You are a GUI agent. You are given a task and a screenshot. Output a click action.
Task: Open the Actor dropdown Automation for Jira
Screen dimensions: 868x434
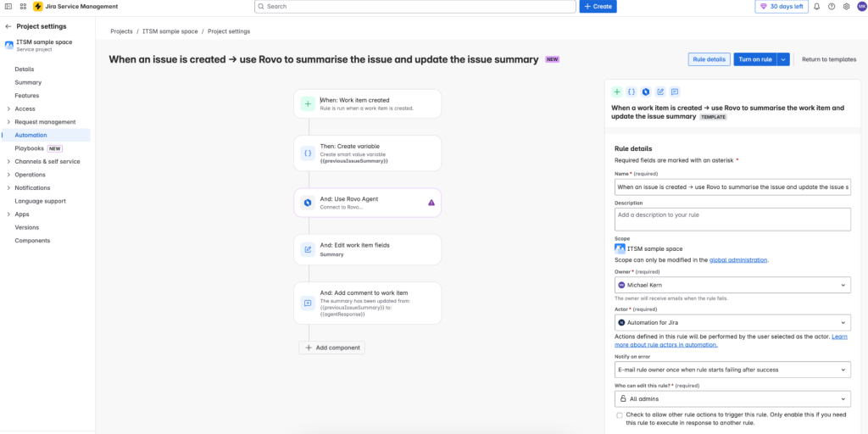click(x=732, y=322)
